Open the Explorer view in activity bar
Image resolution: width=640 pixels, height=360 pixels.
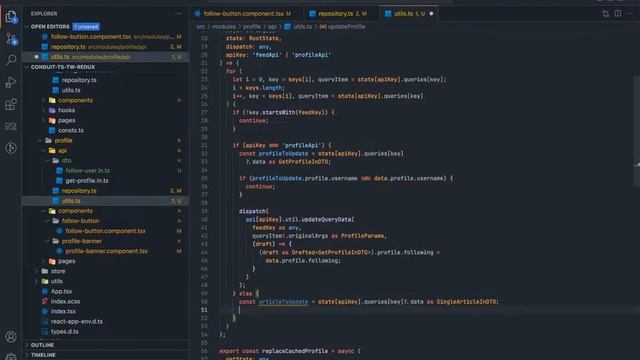tap(11, 17)
